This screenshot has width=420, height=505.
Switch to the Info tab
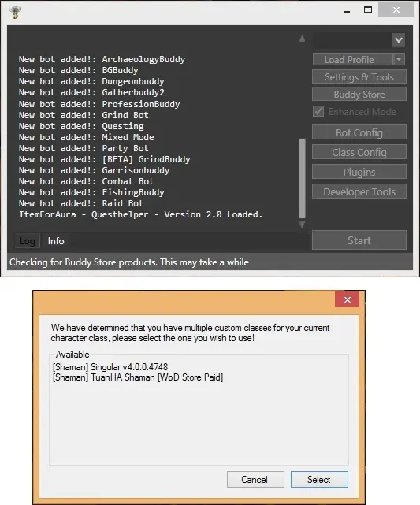[x=56, y=241]
